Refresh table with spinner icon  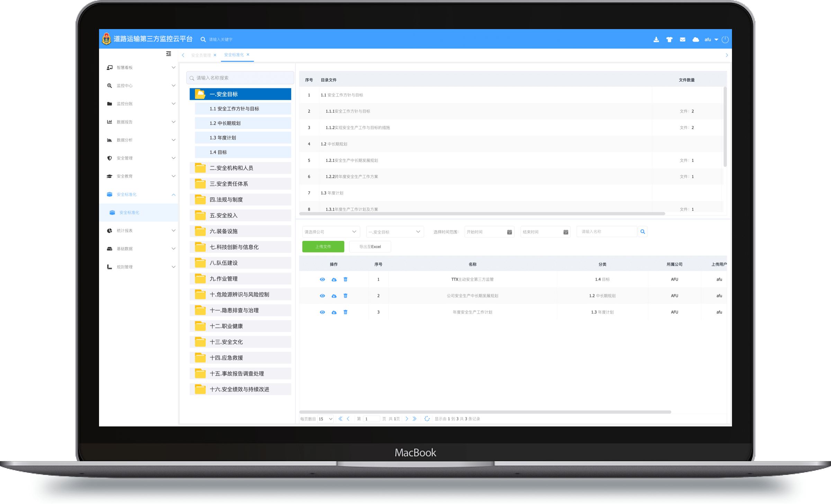pyautogui.click(x=427, y=419)
